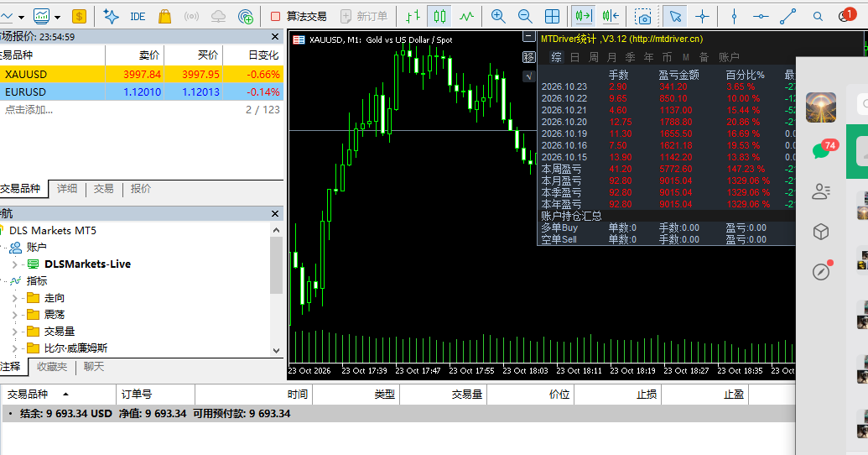
Task: Click the globe with plus icon
Action: [245, 17]
